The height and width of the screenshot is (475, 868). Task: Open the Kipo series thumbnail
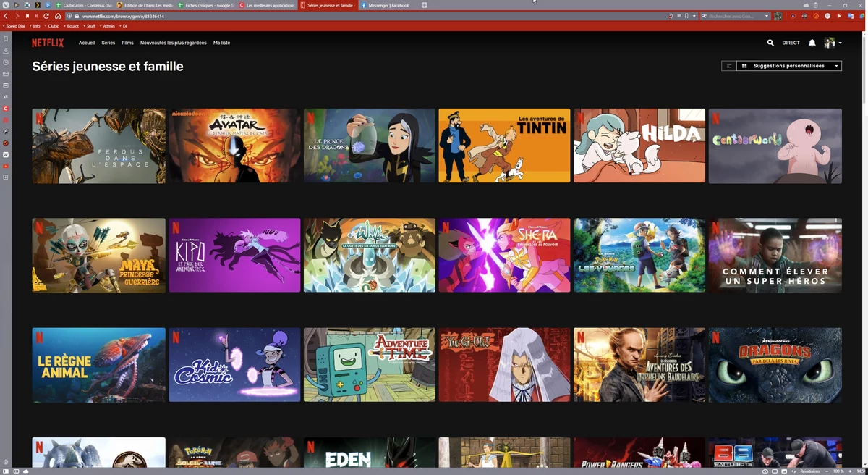(234, 256)
